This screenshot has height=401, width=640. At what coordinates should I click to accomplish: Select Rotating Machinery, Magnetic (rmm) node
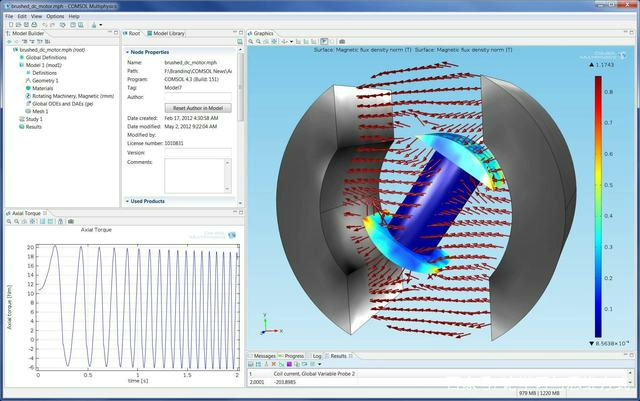73,96
